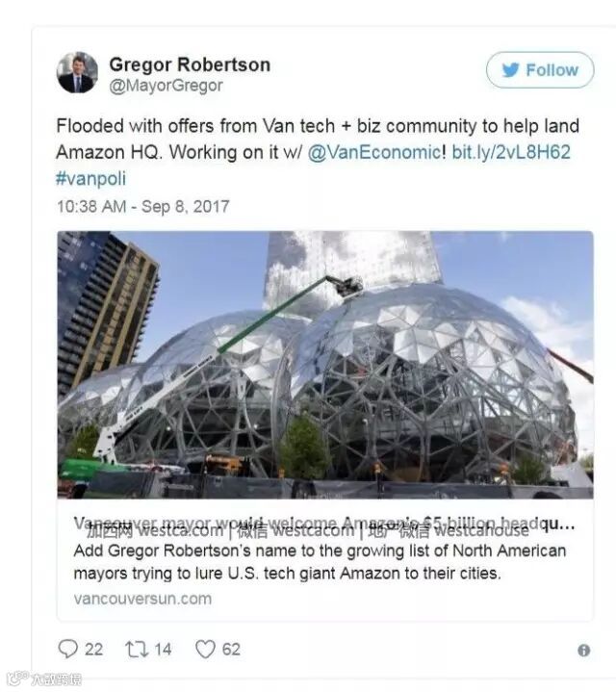Open the Vancouver mayor article headline

[324, 525]
